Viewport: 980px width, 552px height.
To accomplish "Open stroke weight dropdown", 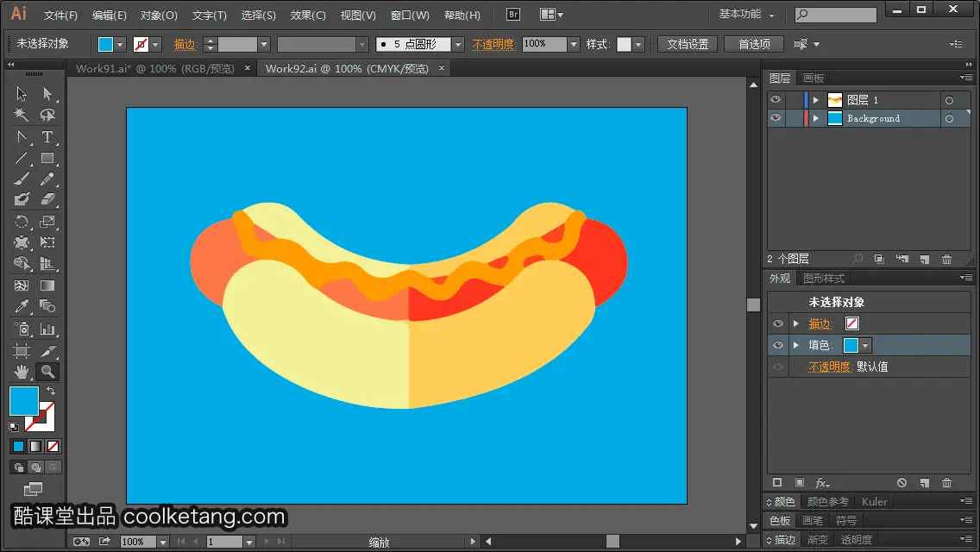I will click(264, 44).
